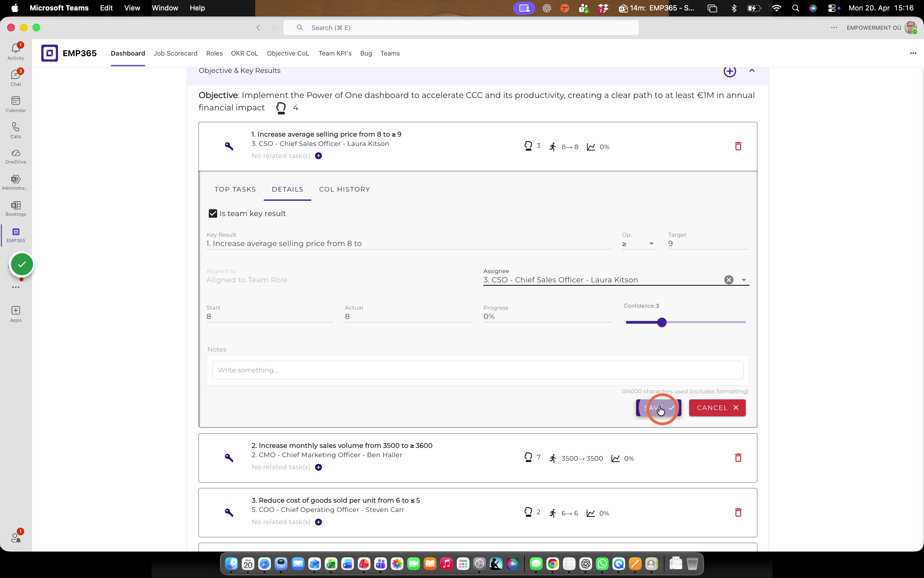Delete the cost of goods sold key result
This screenshot has height=578, width=924.
point(738,512)
